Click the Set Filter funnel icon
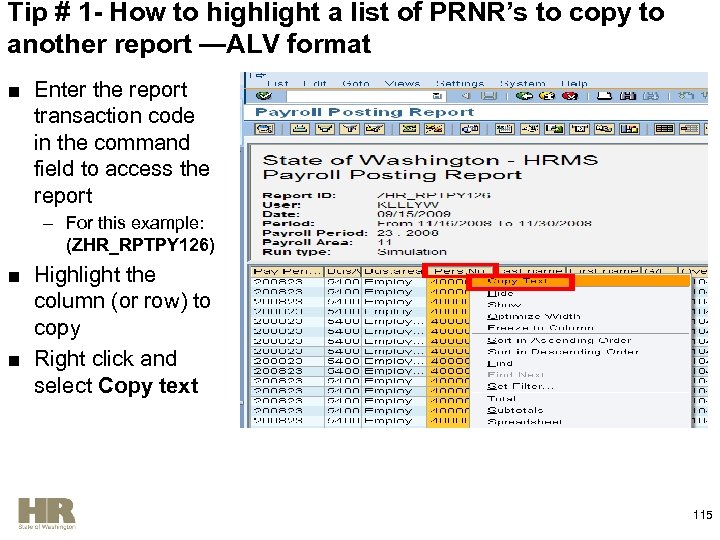 349,129
